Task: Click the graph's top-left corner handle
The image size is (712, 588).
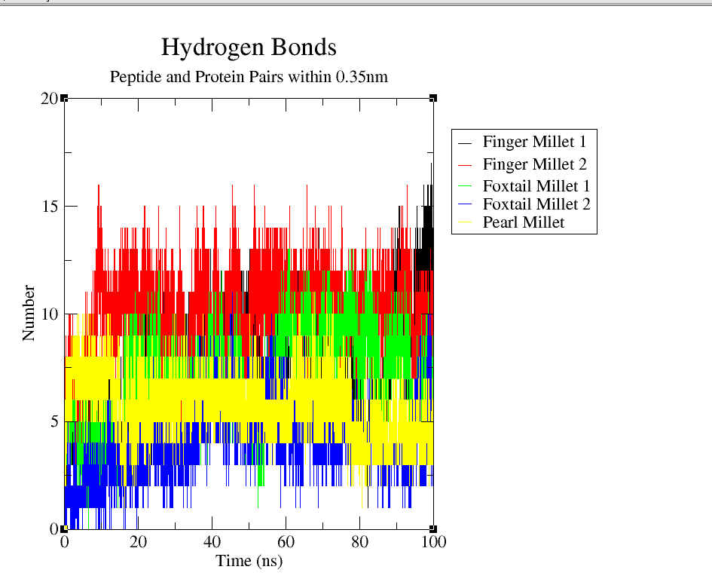Action: click(64, 98)
